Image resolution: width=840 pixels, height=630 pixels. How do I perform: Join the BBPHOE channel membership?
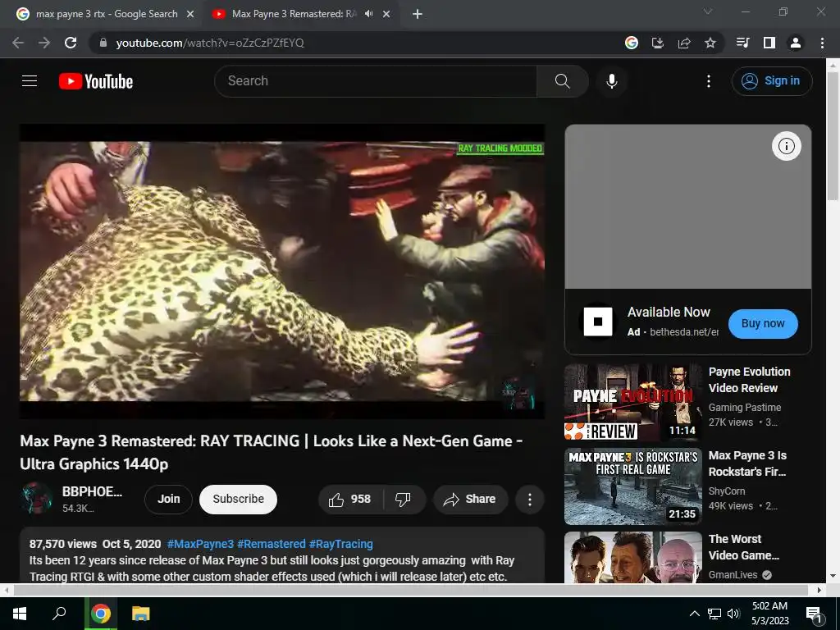pyautogui.click(x=168, y=500)
